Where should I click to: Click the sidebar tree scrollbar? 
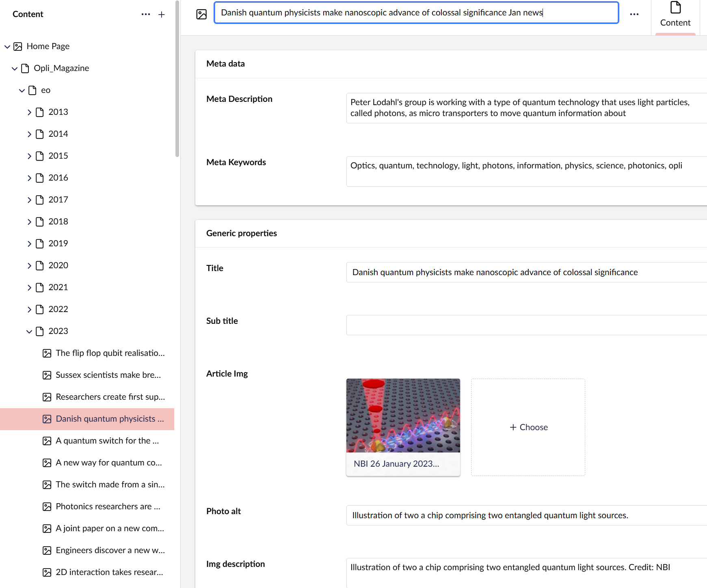pos(177,81)
